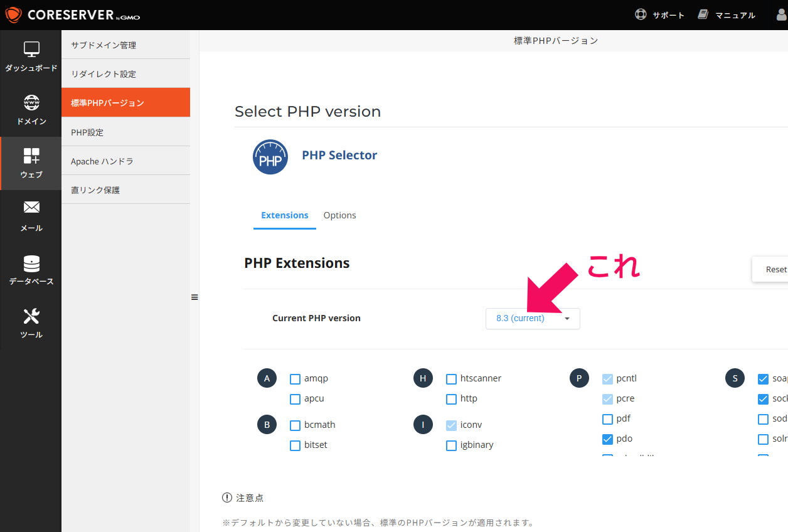Viewport: 788px width, 532px height.
Task: Disable the soap extension checkbox
Action: (x=763, y=379)
